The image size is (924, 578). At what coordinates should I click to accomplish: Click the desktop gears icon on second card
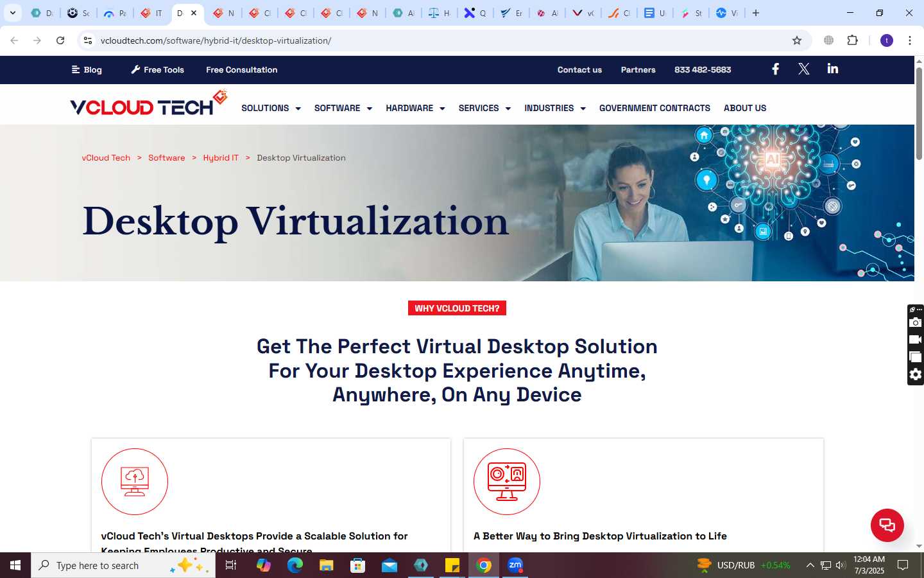[x=507, y=482]
